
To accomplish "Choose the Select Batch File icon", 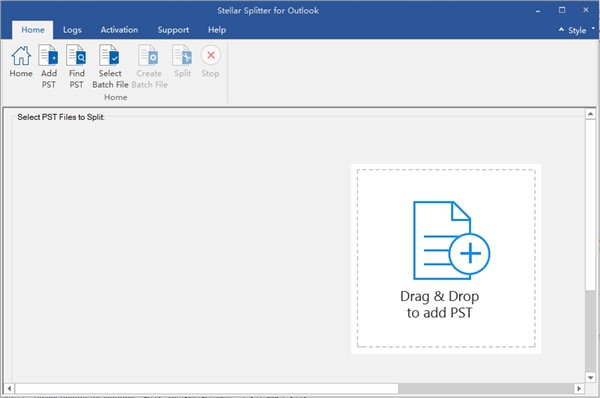I will coord(109,55).
